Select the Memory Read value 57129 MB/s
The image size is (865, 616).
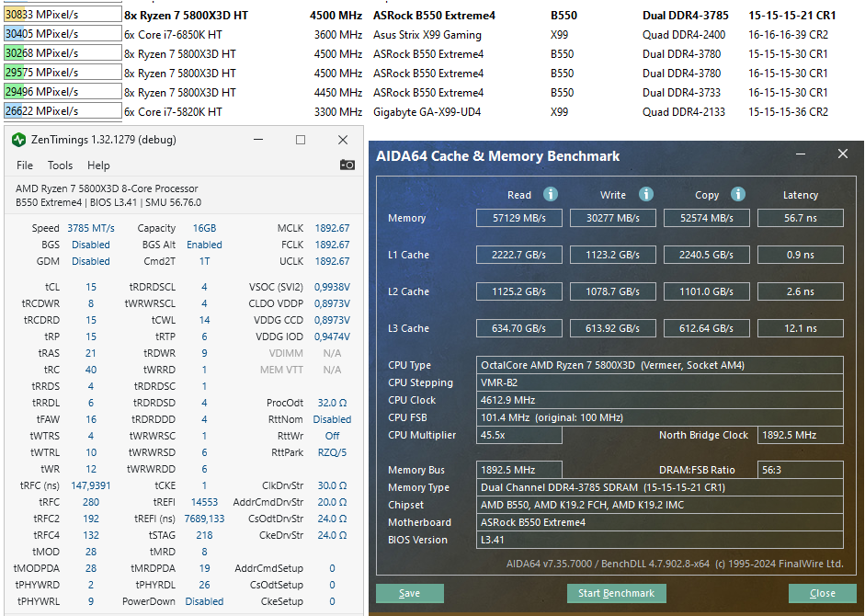(519, 218)
